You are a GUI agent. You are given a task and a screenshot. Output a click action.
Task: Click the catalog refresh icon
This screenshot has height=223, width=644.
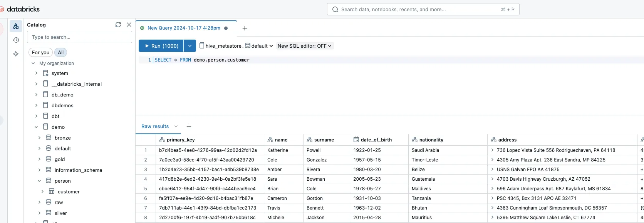118,25
